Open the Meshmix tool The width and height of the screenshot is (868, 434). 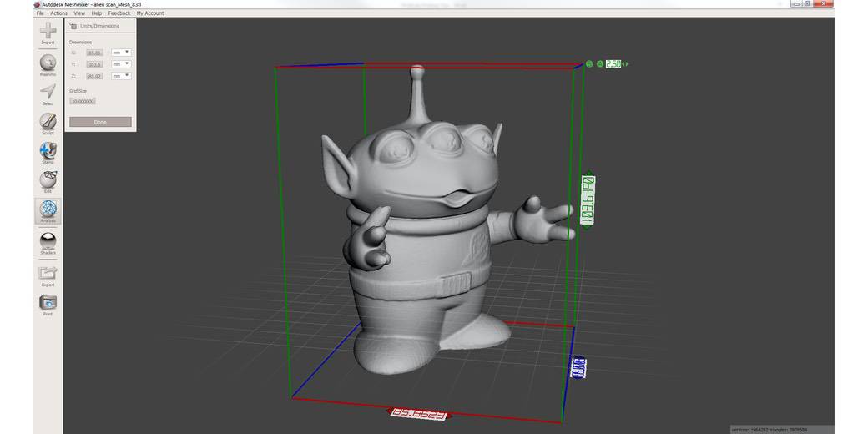tap(48, 62)
